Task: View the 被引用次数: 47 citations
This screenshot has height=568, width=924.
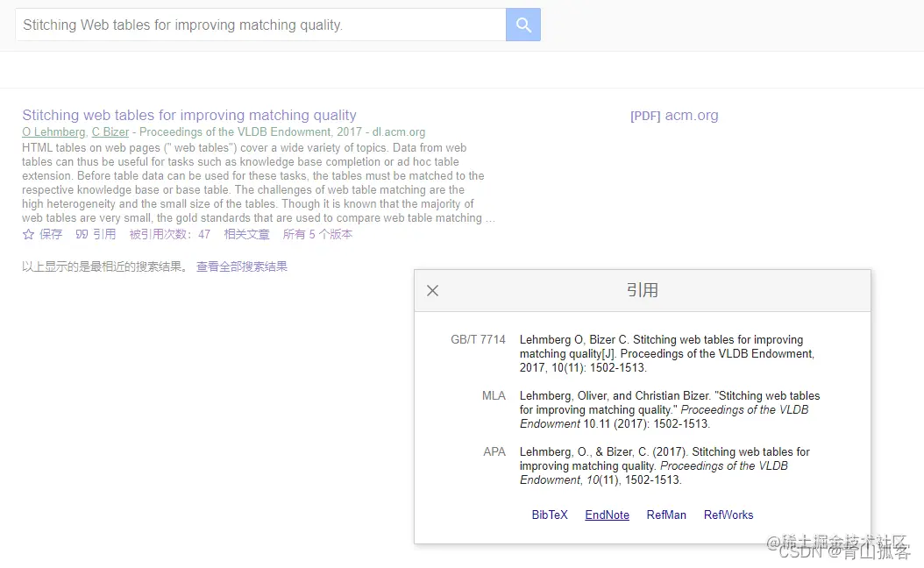Action: [170, 235]
